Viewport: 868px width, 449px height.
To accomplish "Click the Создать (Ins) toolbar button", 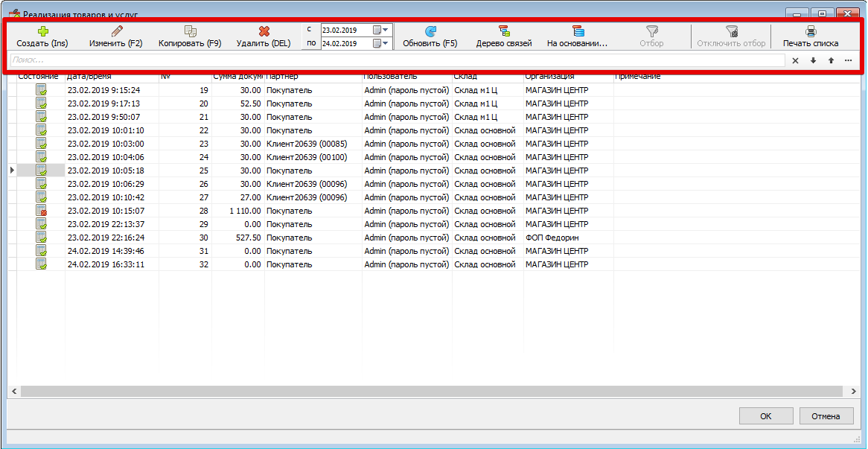I will (42, 36).
